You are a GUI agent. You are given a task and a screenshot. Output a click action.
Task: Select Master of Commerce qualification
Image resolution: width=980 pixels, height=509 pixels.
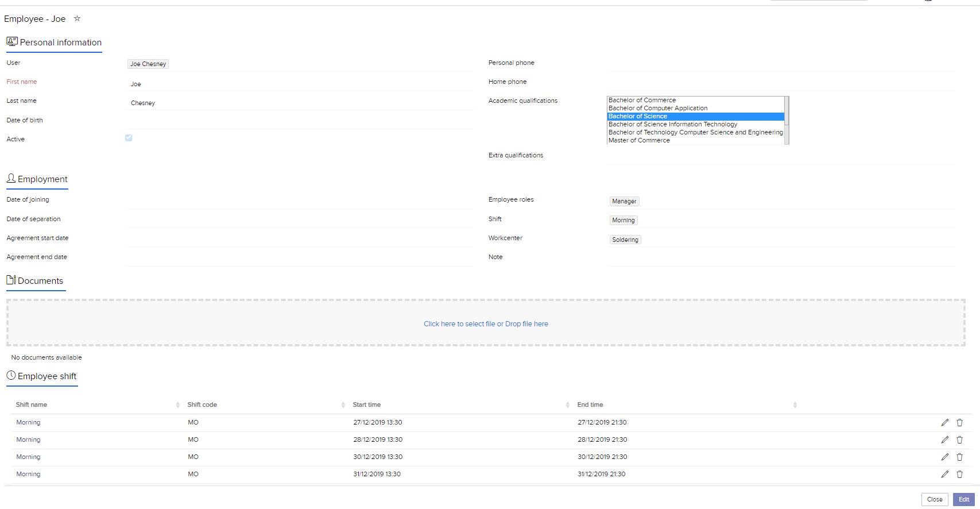pyautogui.click(x=639, y=140)
